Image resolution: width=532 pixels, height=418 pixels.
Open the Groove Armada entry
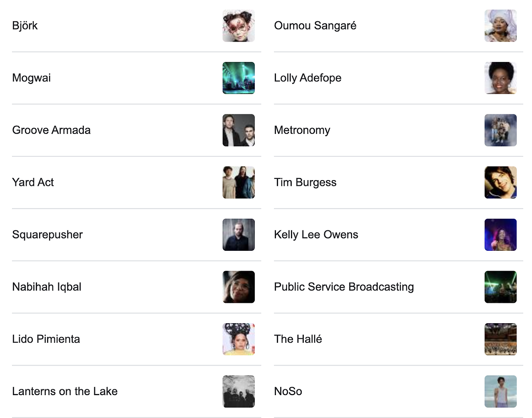pos(51,130)
